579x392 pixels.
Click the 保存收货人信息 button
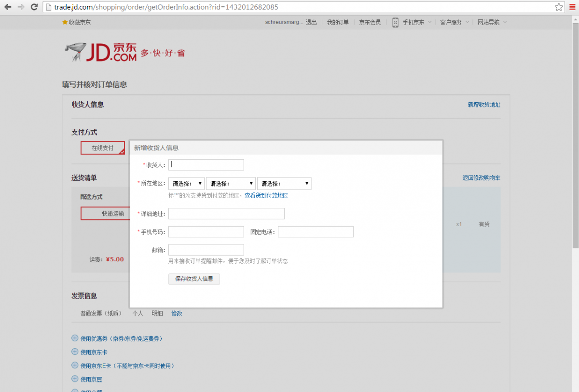pos(194,279)
